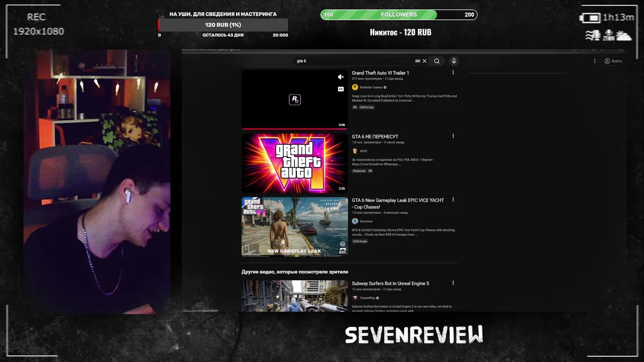644x362 pixels.
Task: Click the 2:26 duration badge on ШЭЛ thumbnail
Action: (342, 189)
